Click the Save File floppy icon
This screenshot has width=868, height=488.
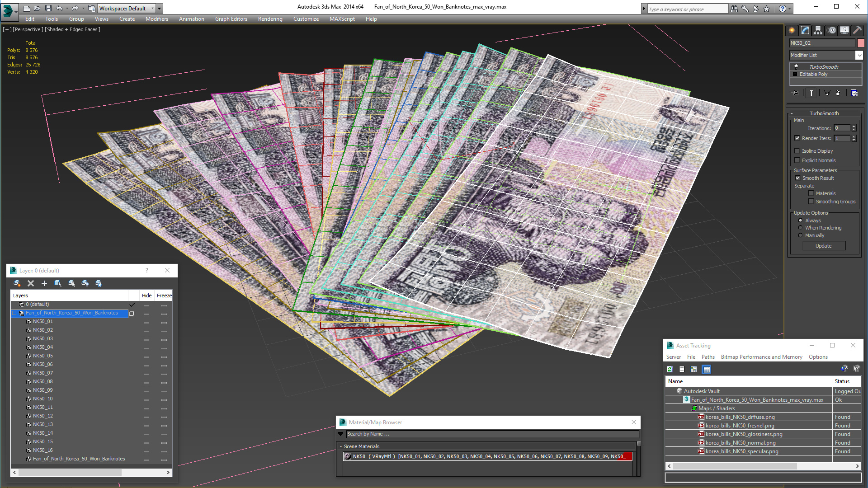[48, 8]
